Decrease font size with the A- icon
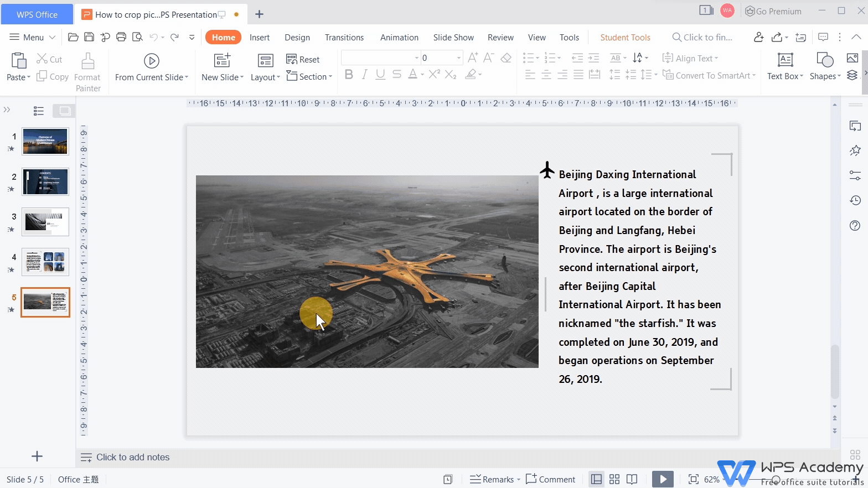The width and height of the screenshot is (868, 488). pos(488,58)
